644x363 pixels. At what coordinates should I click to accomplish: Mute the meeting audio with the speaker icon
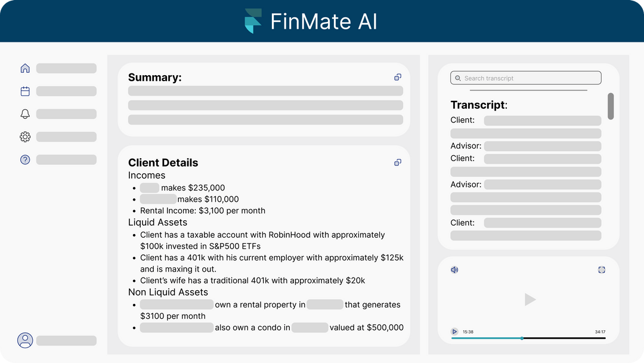pyautogui.click(x=454, y=269)
